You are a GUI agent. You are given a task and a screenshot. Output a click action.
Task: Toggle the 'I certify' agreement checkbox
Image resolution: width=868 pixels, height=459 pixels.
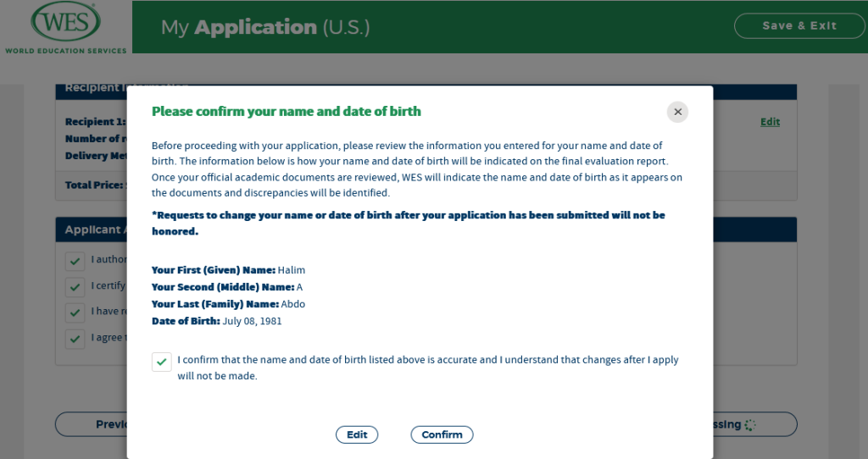[75, 286]
